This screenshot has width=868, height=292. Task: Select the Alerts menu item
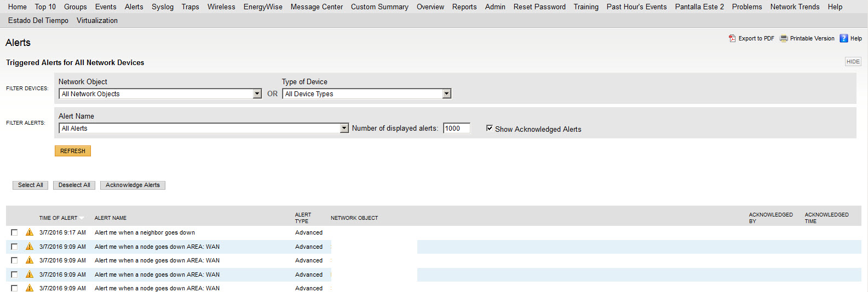click(134, 7)
